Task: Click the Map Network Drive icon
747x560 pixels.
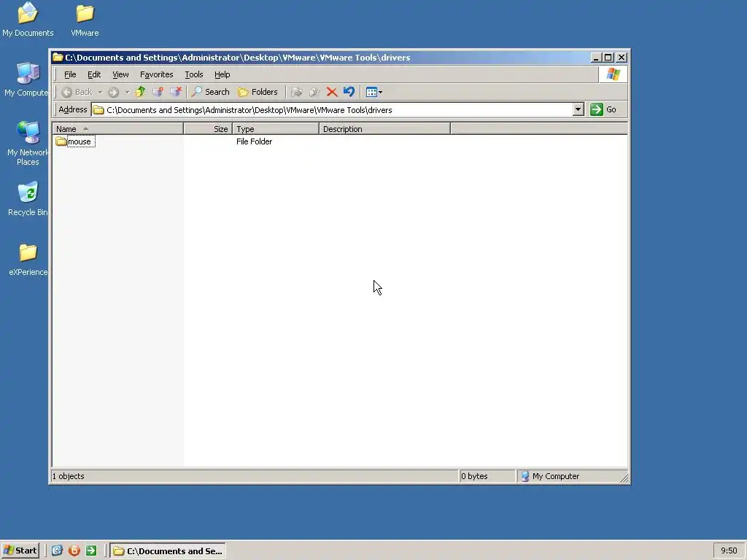Action: 158,92
